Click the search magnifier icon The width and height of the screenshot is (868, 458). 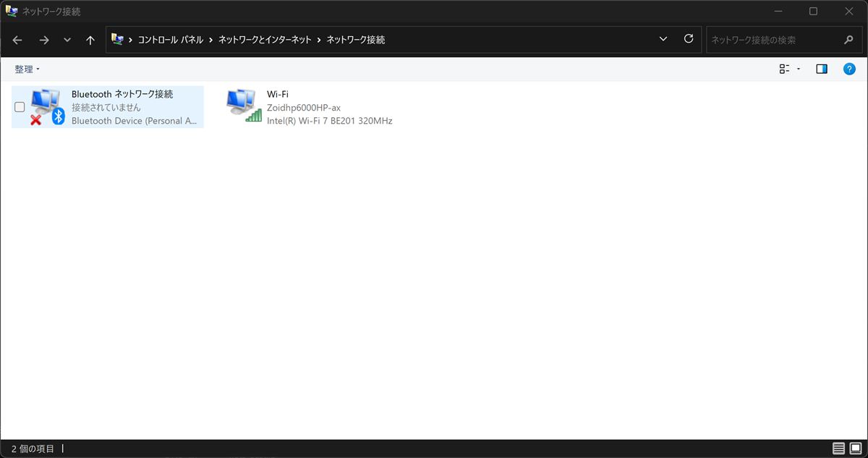pyautogui.click(x=849, y=40)
